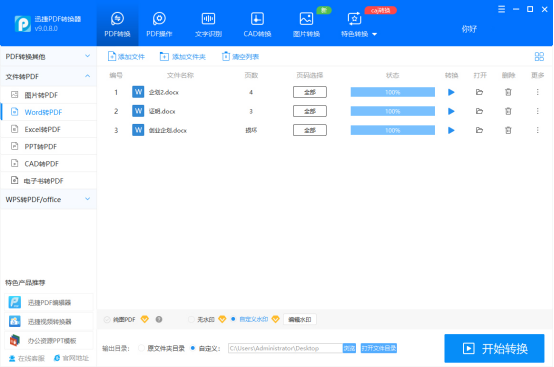Open the 图片转换 tab
The width and height of the screenshot is (554, 367).
point(306,24)
